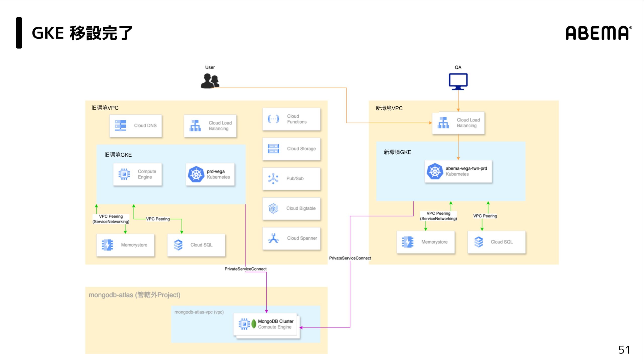Click the mongodb-atlas project label
The height and width of the screenshot is (362, 644).
(135, 295)
